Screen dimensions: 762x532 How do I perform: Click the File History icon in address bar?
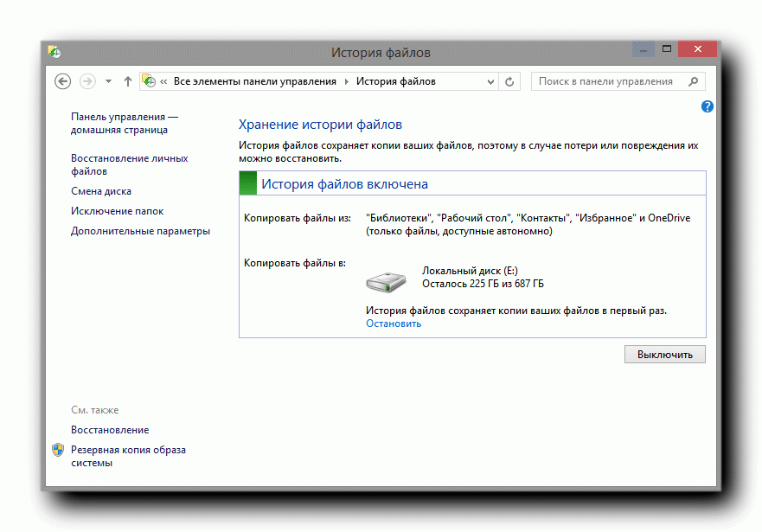(x=148, y=81)
